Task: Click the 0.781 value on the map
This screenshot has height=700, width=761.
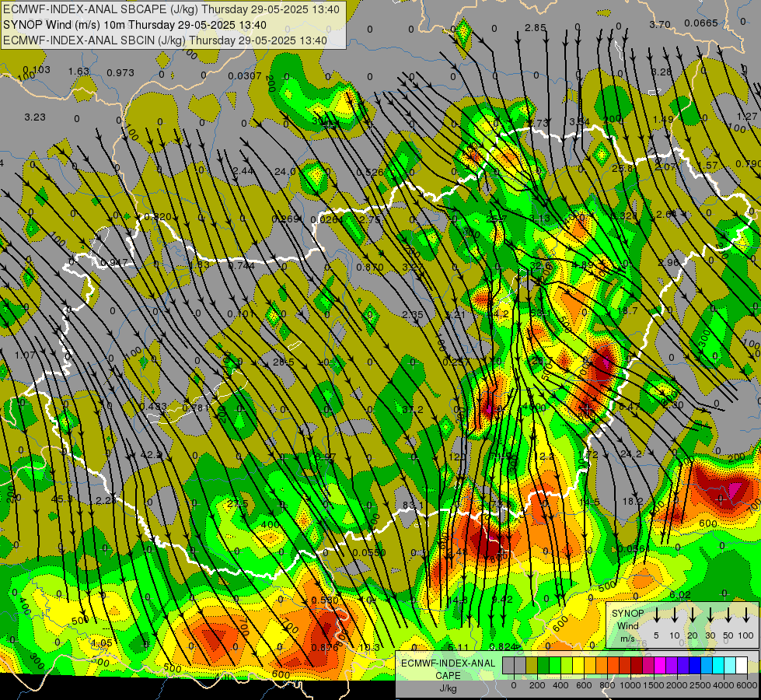Action: [x=196, y=408]
